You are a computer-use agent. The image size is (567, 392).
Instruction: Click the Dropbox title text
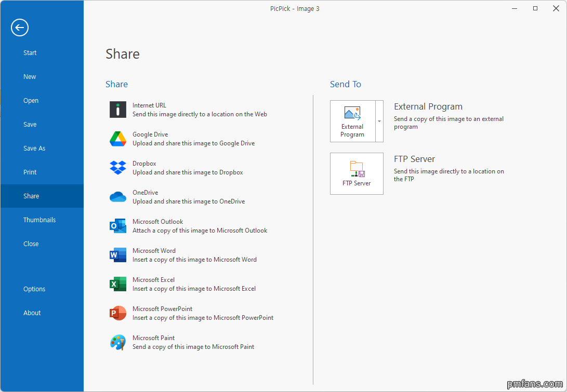click(x=144, y=164)
